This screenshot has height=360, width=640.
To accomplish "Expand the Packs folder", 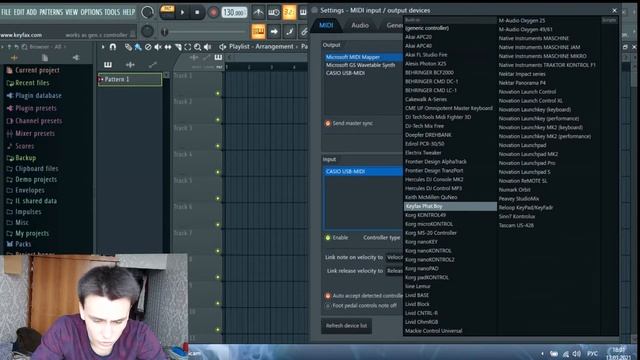I will point(19,244).
